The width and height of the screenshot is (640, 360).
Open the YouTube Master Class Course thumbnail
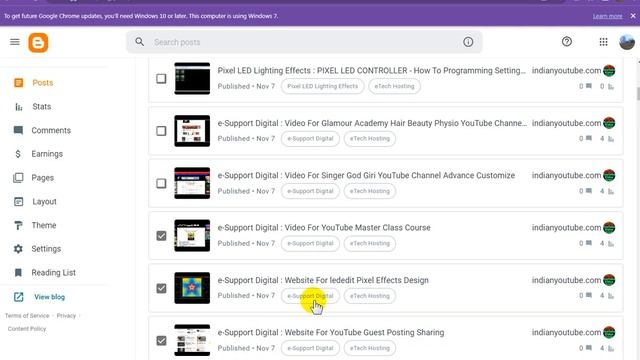tap(192, 236)
